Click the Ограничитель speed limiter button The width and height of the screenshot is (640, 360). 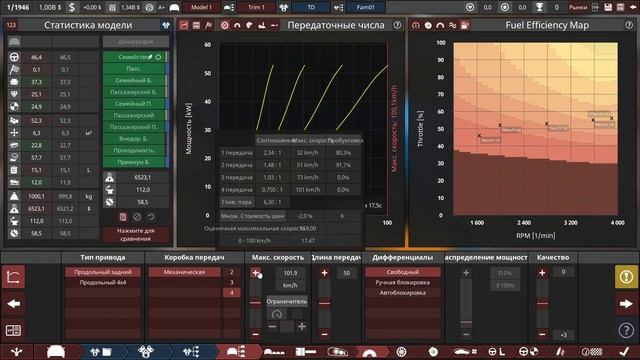tap(287, 301)
